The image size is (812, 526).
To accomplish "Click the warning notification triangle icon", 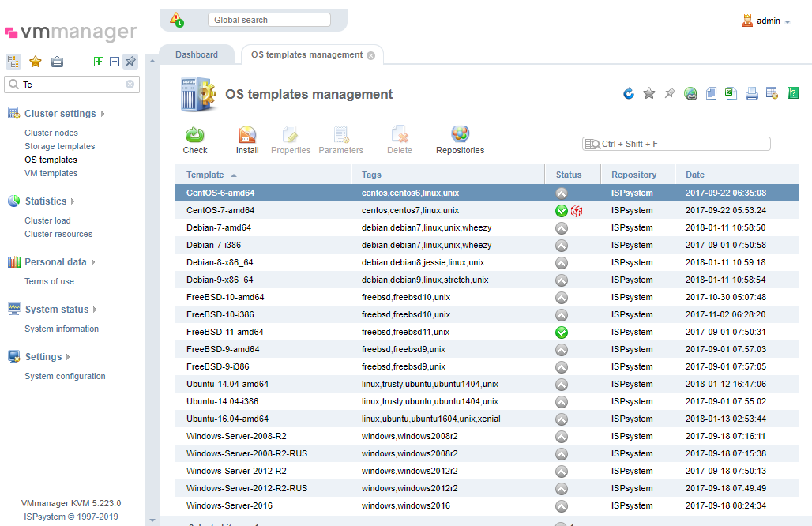I will tap(177, 20).
